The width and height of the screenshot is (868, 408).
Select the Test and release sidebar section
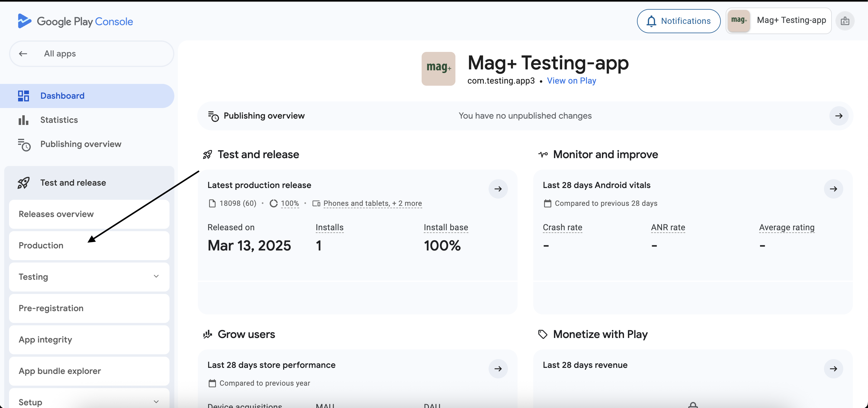point(89,183)
